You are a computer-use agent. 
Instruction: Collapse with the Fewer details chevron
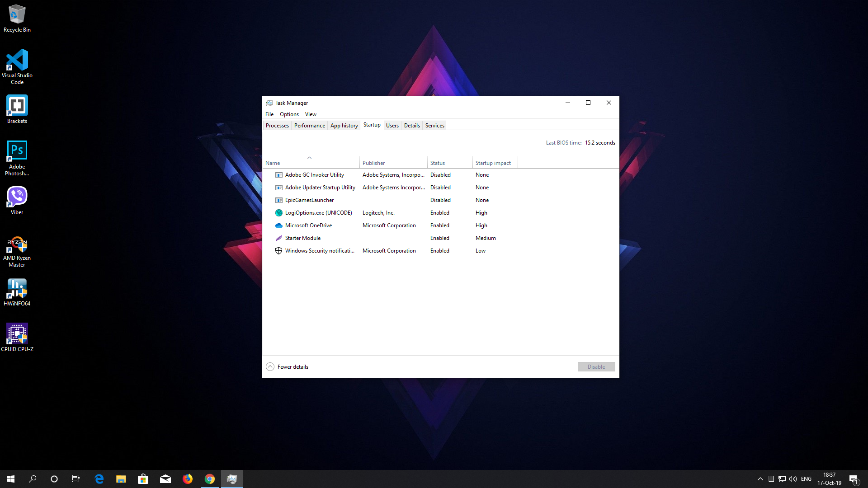[x=270, y=367]
